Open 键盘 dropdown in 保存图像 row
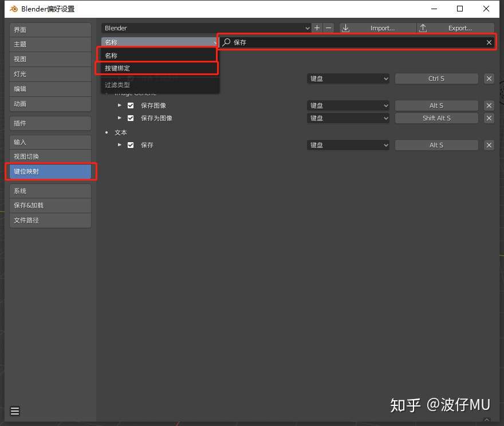 pos(348,105)
